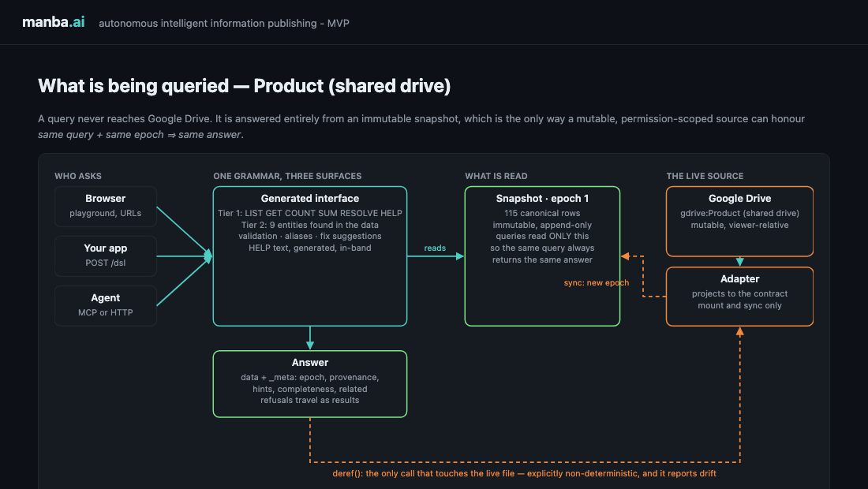Click the 'THE LIVE SOURCE' column header

[705, 176]
